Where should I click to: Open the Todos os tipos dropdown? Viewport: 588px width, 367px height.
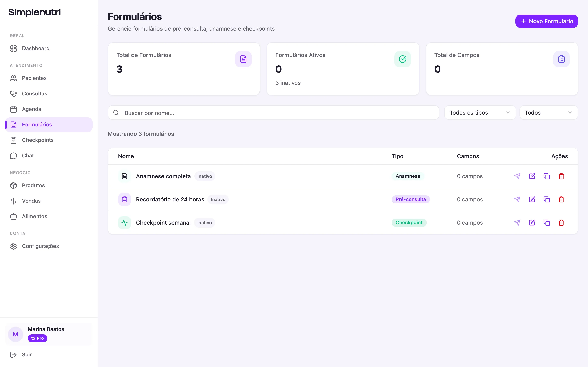pyautogui.click(x=480, y=113)
